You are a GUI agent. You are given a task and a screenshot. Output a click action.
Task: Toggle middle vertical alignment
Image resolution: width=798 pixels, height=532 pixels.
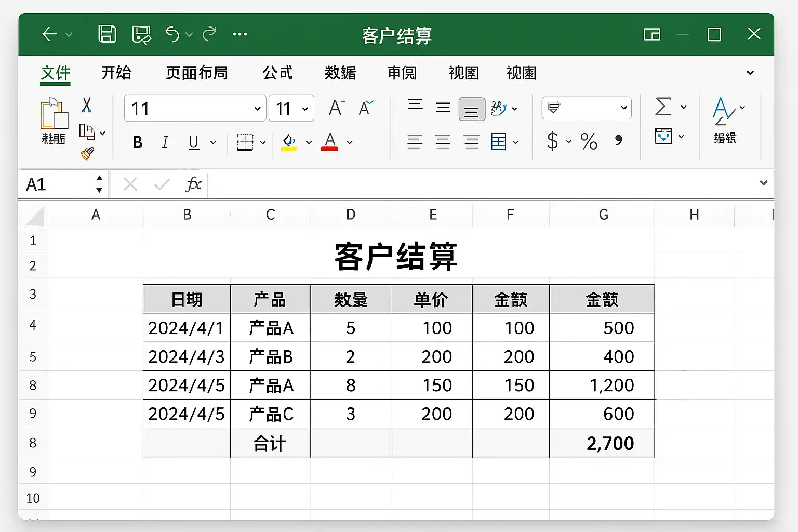(x=443, y=108)
